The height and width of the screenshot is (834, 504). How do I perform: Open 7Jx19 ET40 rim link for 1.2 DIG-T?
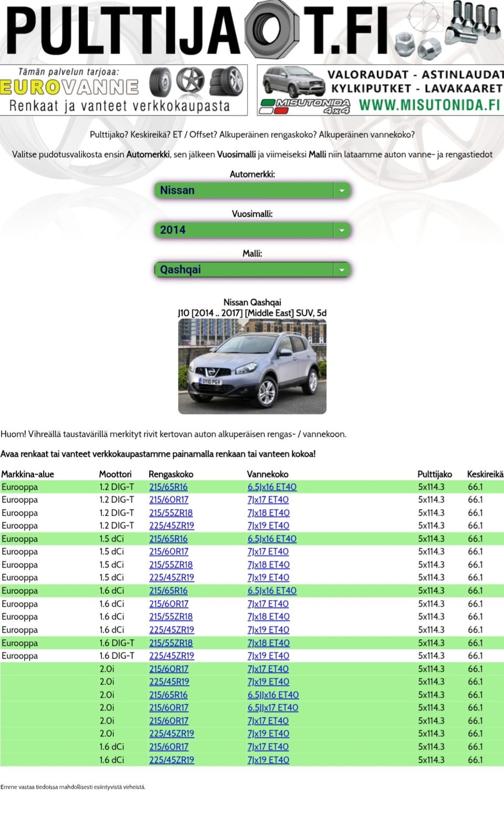pyautogui.click(x=268, y=526)
